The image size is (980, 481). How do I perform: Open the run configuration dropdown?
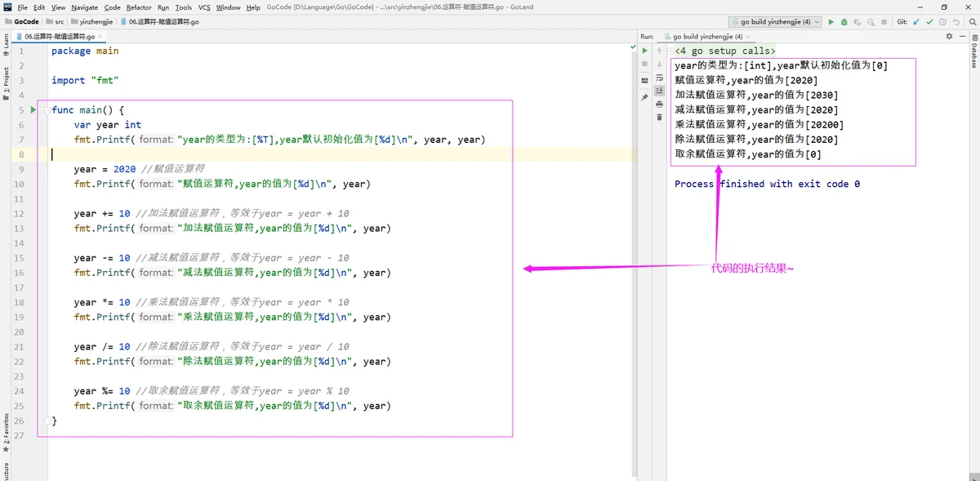[x=776, y=22]
